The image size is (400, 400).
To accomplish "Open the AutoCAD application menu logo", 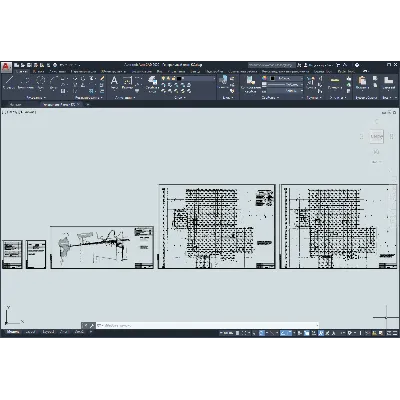I will [x=6, y=67].
